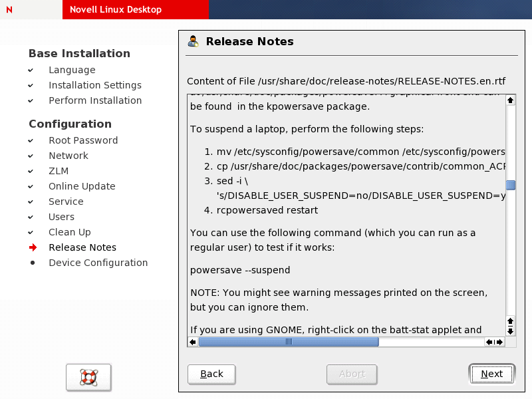This screenshot has height=399, width=532.
Task: Click the Novell N logo
Action: 9,9
